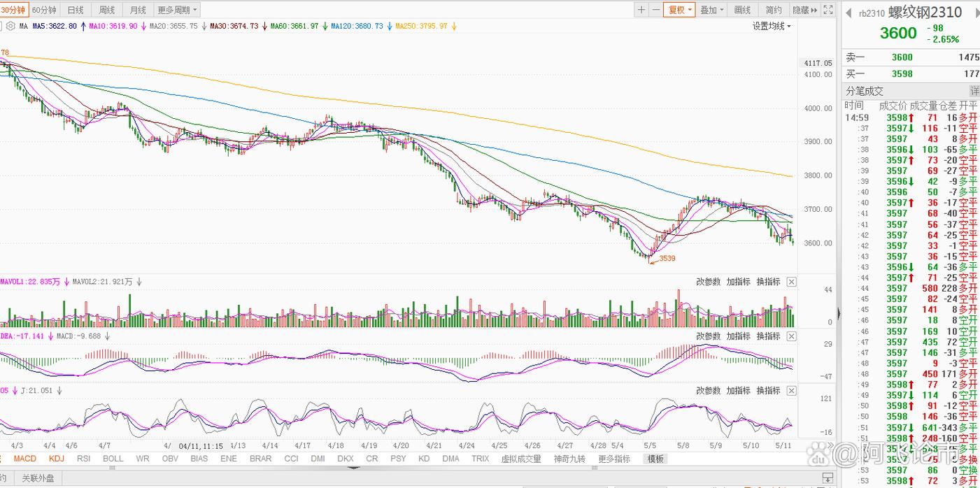Collapse right panel with splitter arrow
This screenshot has height=488, width=980.
838,313
